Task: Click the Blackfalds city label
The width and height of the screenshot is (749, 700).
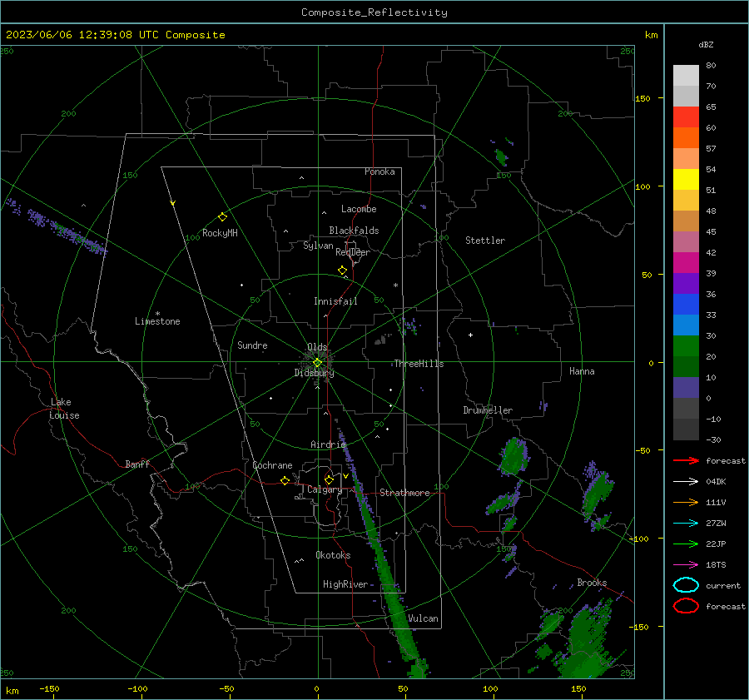Action: coord(354,231)
